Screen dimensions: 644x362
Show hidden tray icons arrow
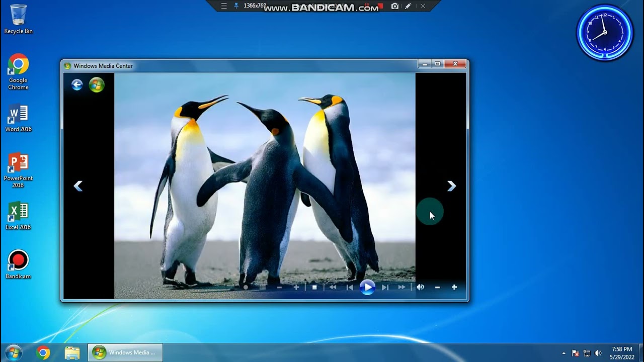coord(563,353)
